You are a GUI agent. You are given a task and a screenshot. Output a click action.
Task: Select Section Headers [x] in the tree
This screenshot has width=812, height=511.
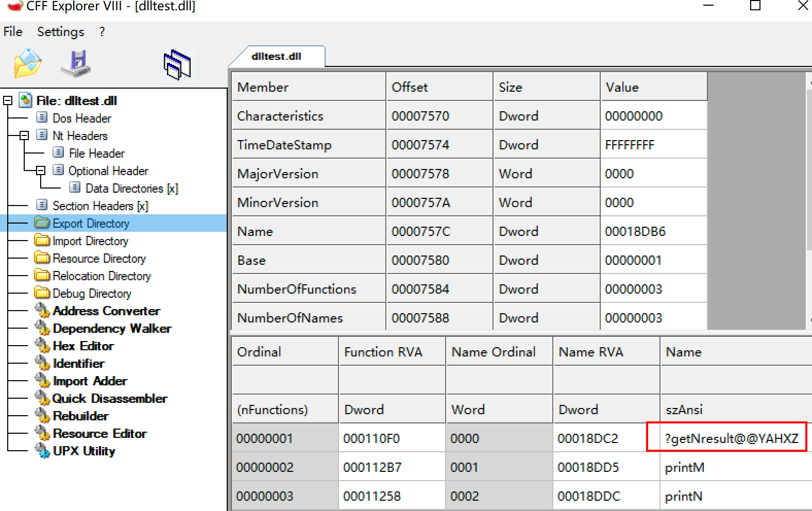tap(100, 206)
